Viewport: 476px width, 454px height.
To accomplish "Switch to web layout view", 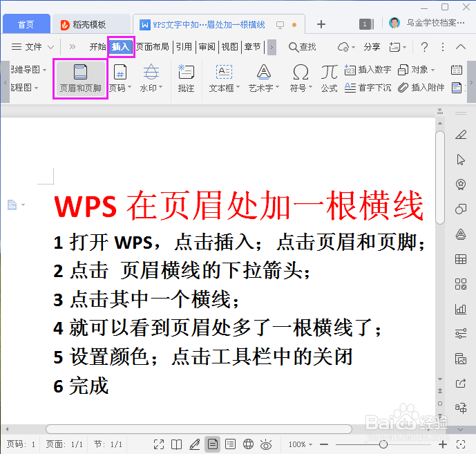I will click(x=248, y=444).
